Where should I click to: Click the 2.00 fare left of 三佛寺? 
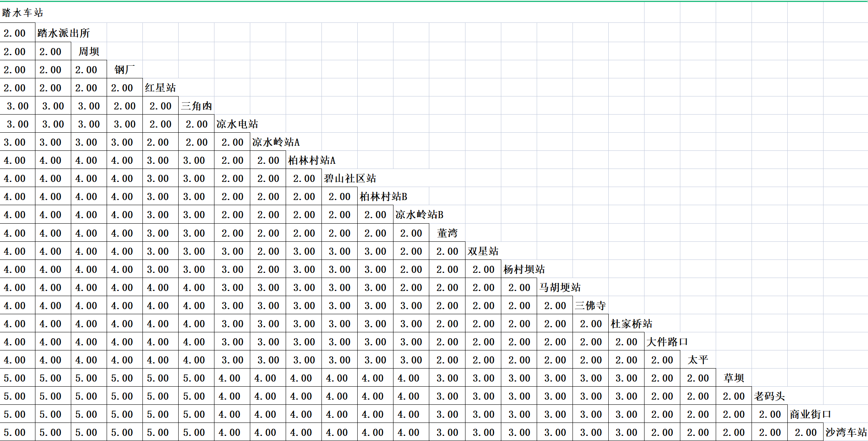point(555,305)
